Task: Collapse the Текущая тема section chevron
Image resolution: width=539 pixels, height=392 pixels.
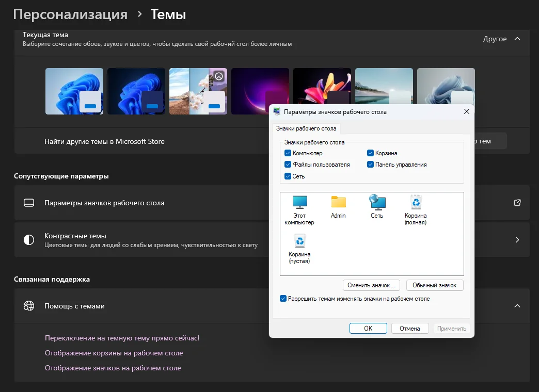Action: click(x=517, y=39)
